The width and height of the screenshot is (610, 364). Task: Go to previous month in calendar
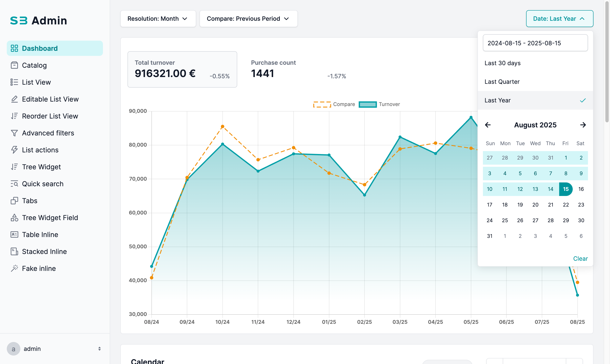tap(488, 125)
